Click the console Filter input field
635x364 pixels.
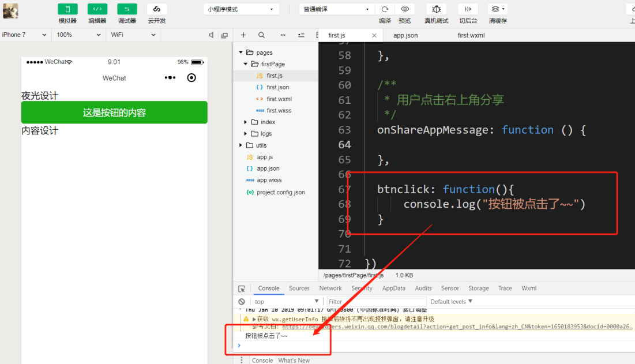[376, 302]
